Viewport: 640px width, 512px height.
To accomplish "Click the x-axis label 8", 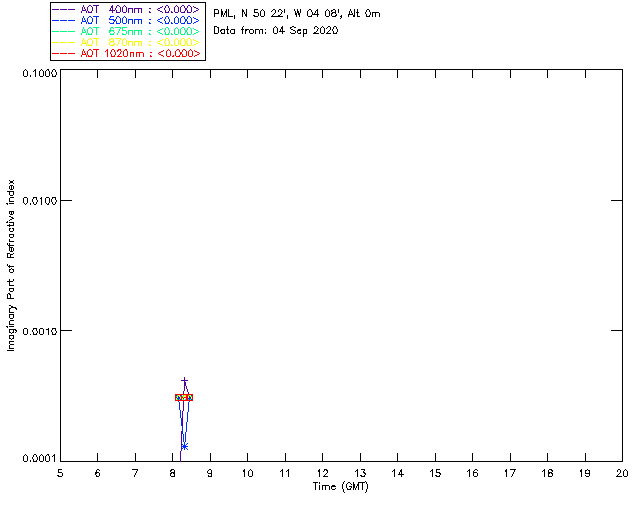I will (173, 473).
